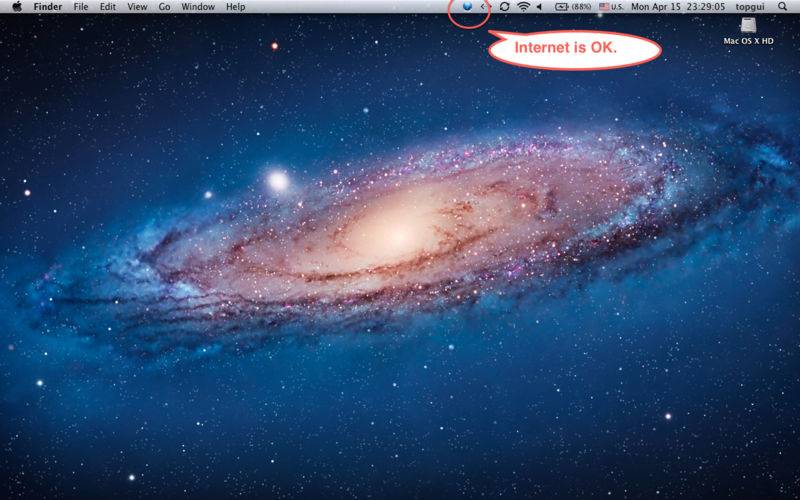The height and width of the screenshot is (500, 800).
Task: Click the Mac OS X HD label
Action: click(x=748, y=41)
